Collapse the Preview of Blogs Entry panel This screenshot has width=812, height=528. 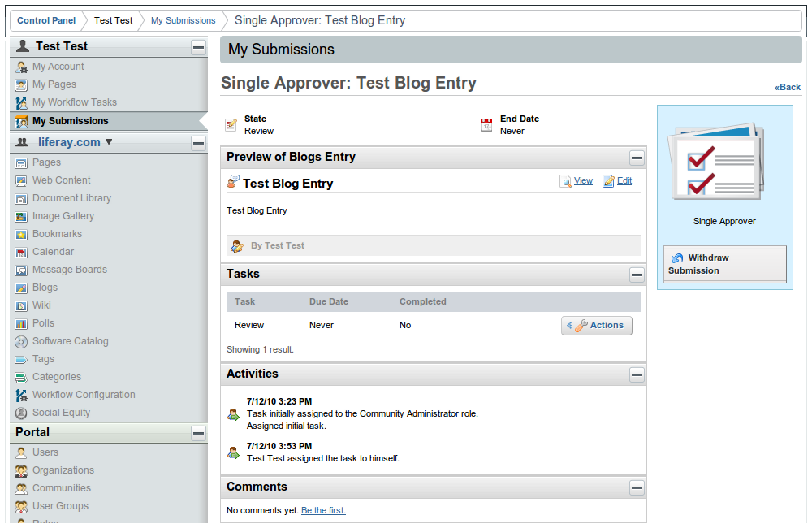pyautogui.click(x=637, y=158)
